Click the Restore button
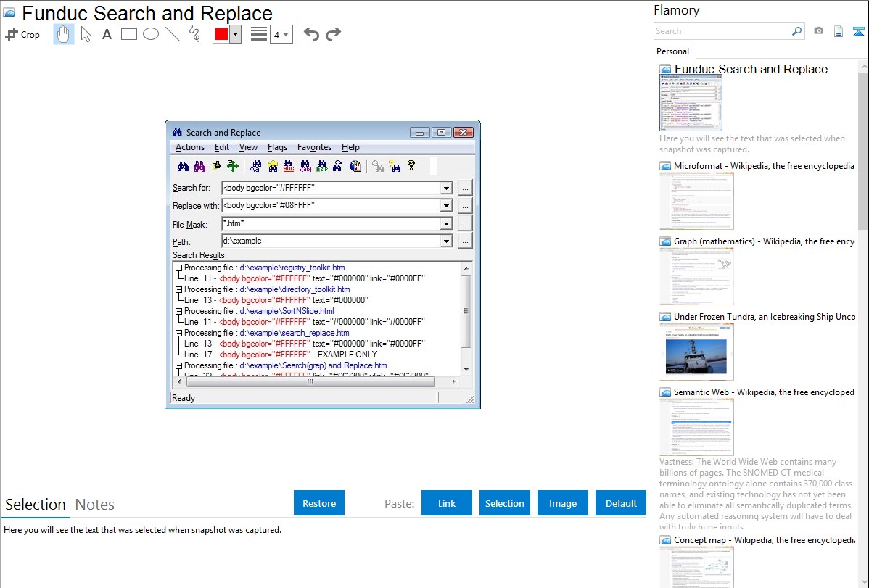Screen dimensions: 869x588 [319, 503]
